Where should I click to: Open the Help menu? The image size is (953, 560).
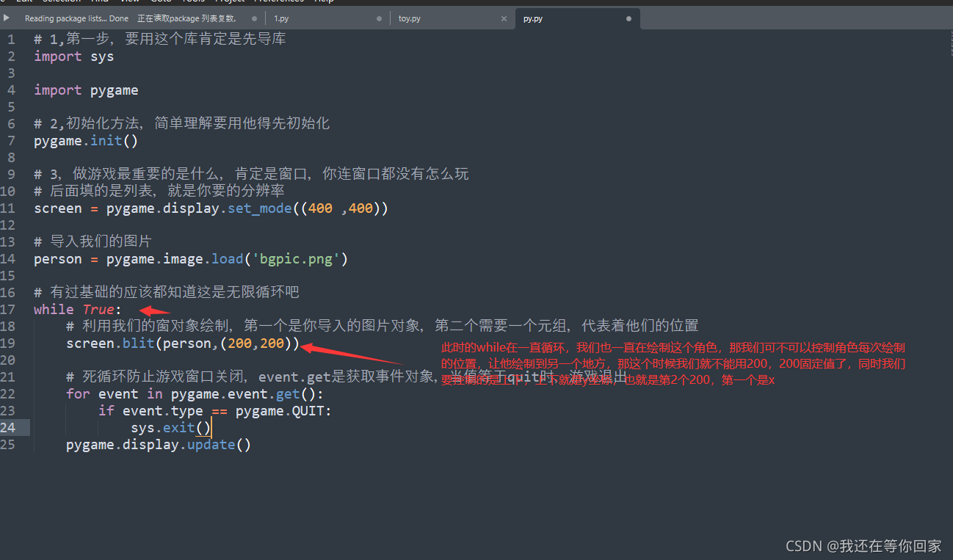[323, 1]
